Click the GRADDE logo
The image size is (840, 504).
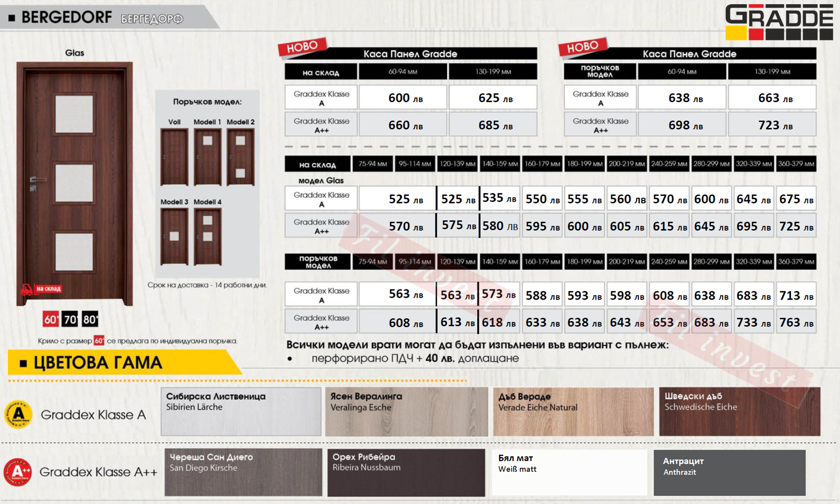pyautogui.click(x=779, y=22)
